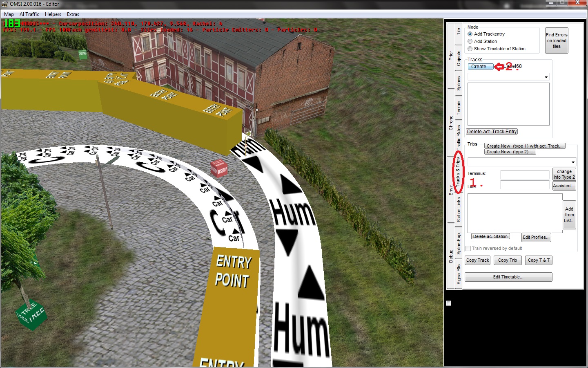This screenshot has width=588, height=368.
Task: Open the Trips dropdown list
Action: point(572,162)
